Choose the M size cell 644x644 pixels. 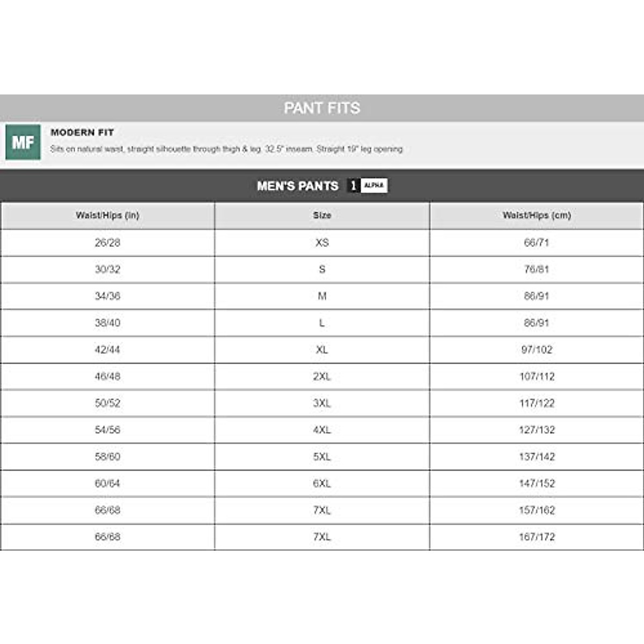pos(322,296)
